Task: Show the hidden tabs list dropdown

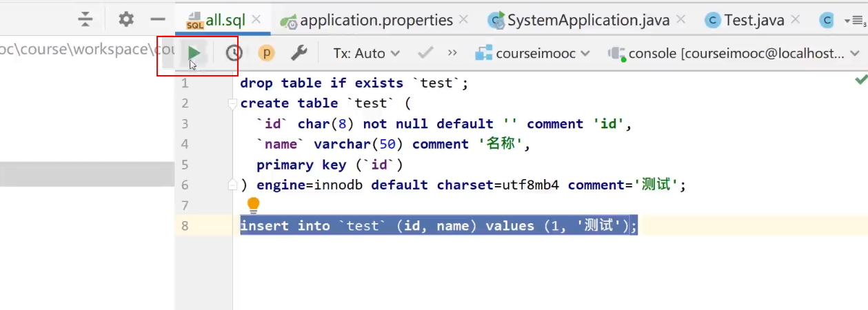Action: click(x=855, y=21)
